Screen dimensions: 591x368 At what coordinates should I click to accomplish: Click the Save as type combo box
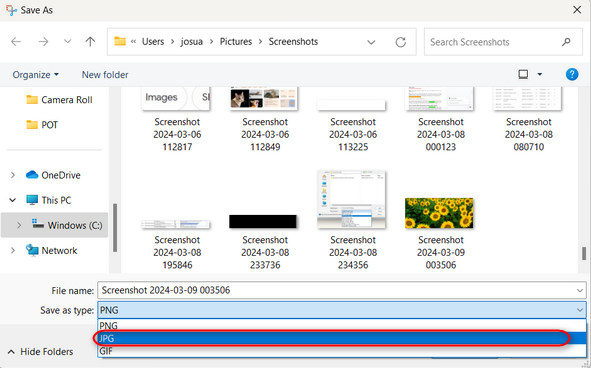(x=341, y=310)
